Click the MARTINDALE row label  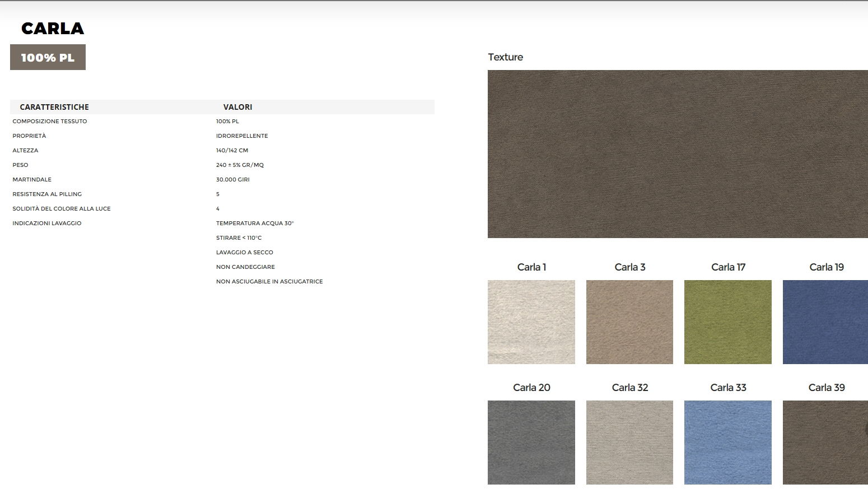coord(32,180)
